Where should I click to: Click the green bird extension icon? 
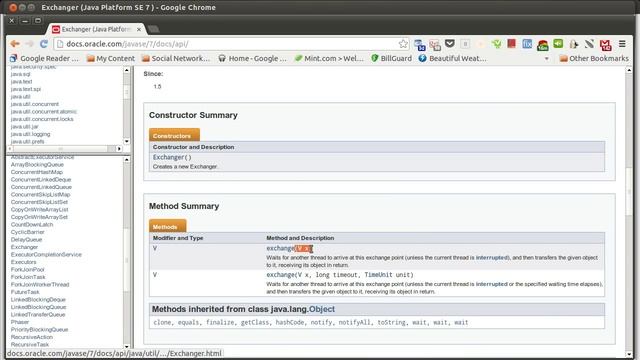click(x=496, y=44)
